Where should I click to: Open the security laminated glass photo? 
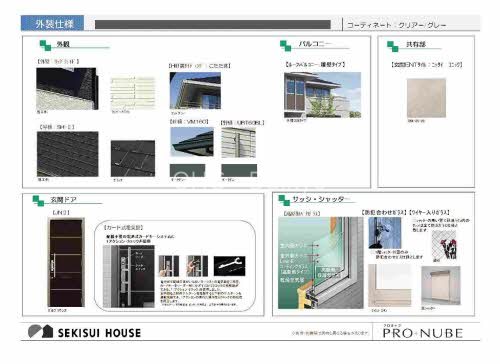[385, 233]
